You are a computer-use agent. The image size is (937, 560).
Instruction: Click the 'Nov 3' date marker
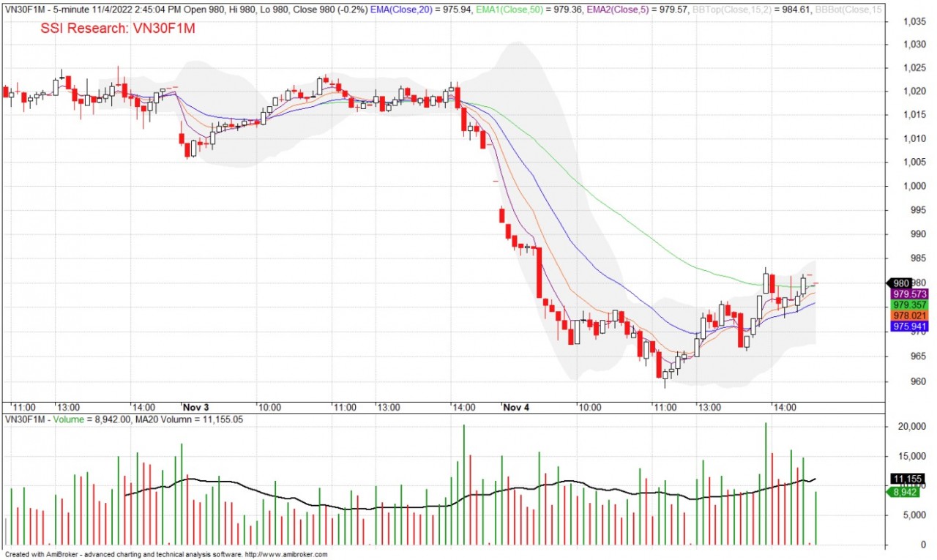tap(195, 407)
